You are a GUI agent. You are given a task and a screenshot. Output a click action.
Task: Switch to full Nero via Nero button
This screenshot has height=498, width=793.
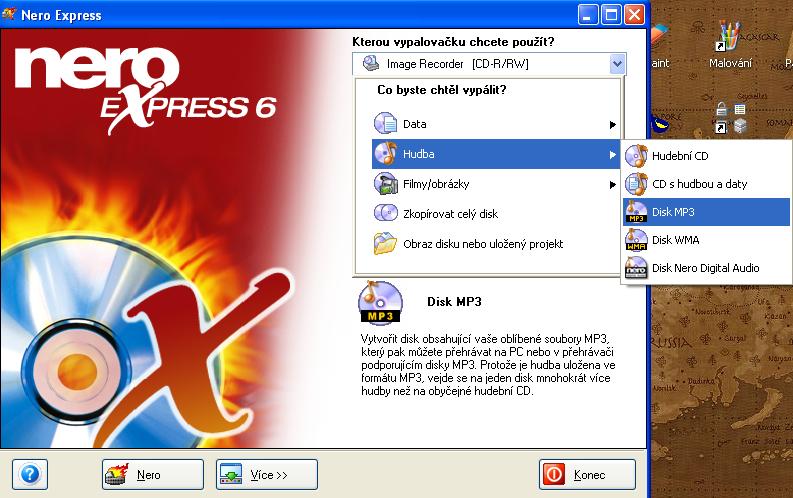153,474
